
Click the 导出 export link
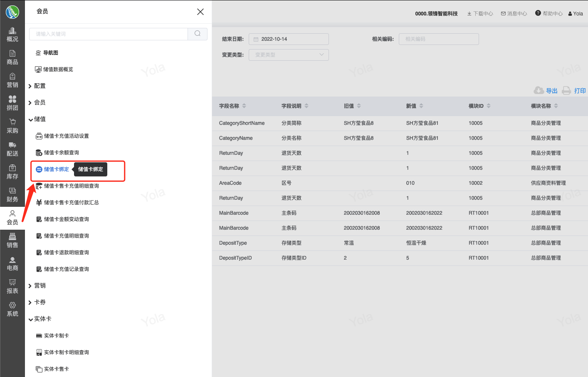click(552, 91)
